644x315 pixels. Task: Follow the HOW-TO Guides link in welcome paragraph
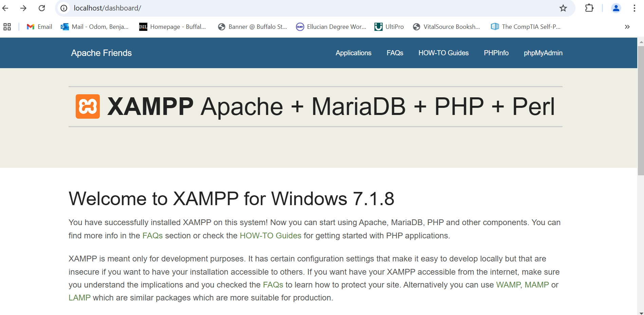[x=270, y=236]
